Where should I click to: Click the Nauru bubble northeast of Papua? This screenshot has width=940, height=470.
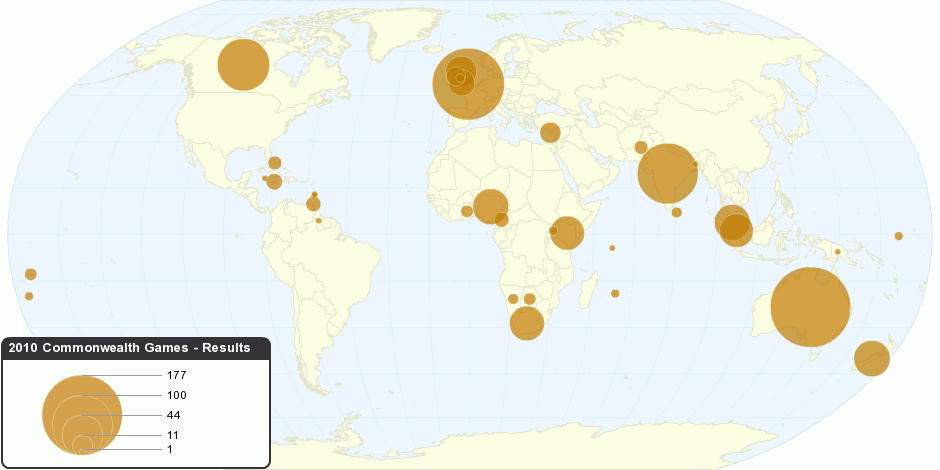(898, 236)
